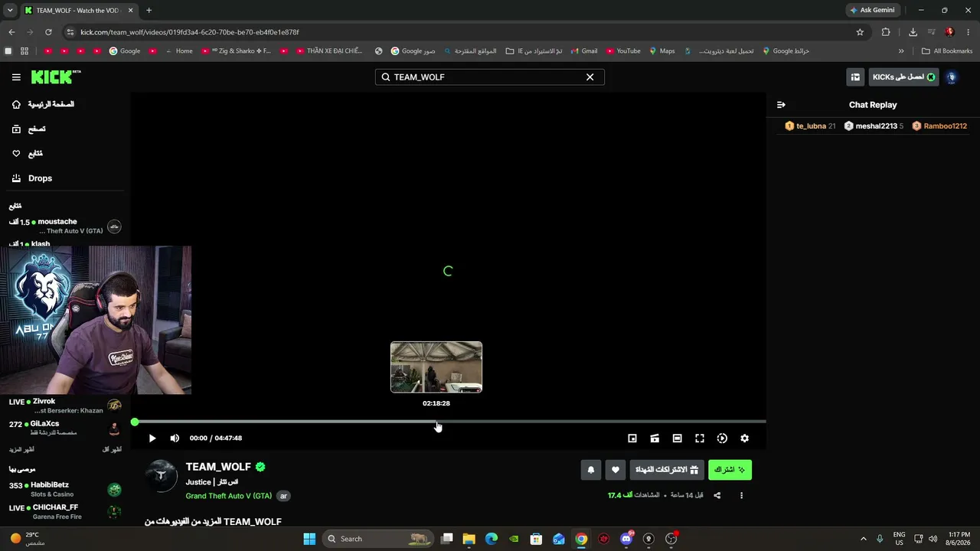Open the Following section in sidebar
This screenshot has height=551, width=980.
pos(28,154)
